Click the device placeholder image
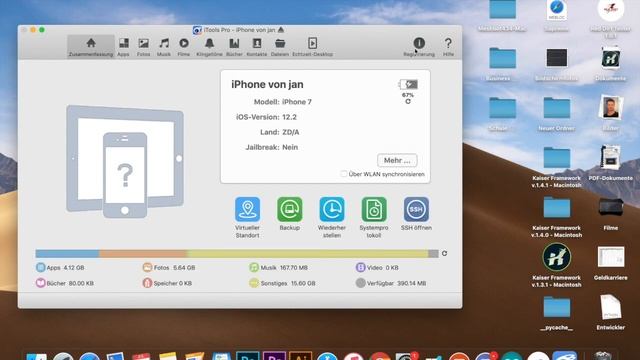Screen dimensions: 640x360 click(x=125, y=161)
